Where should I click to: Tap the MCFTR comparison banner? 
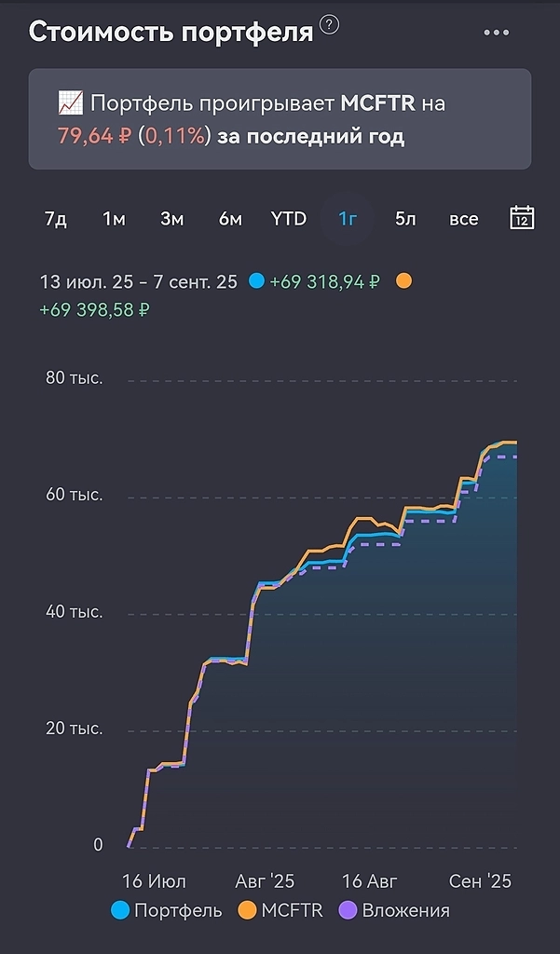280,119
